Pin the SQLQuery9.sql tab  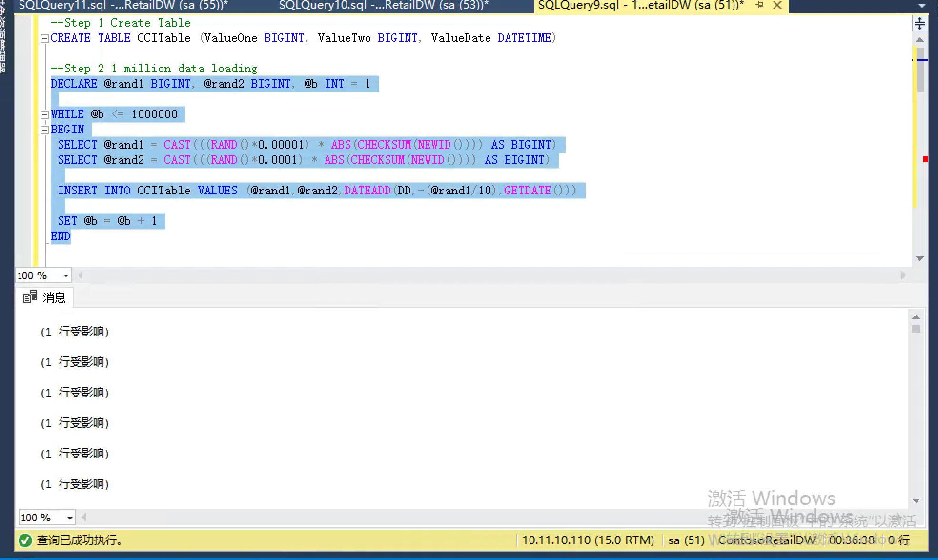pos(760,5)
